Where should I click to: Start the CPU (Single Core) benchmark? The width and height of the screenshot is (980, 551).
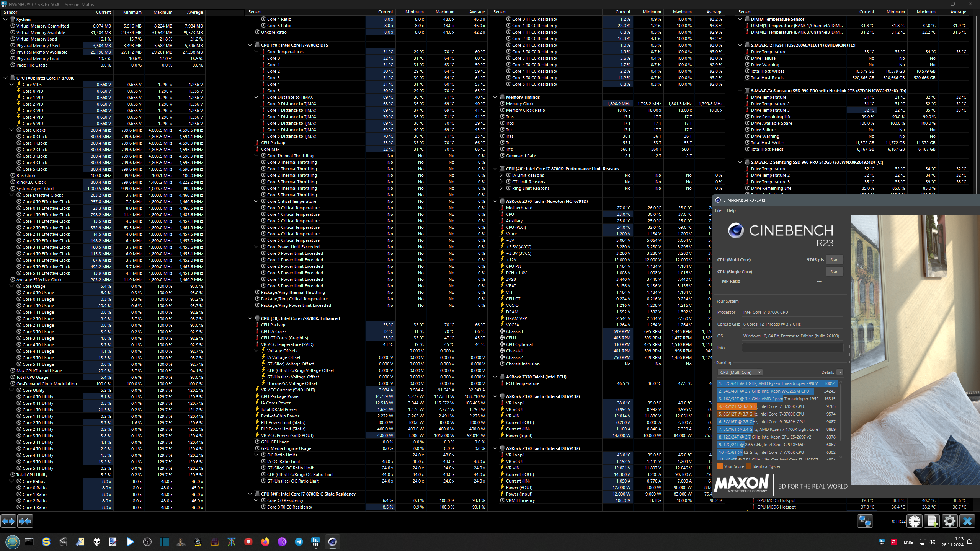click(834, 272)
